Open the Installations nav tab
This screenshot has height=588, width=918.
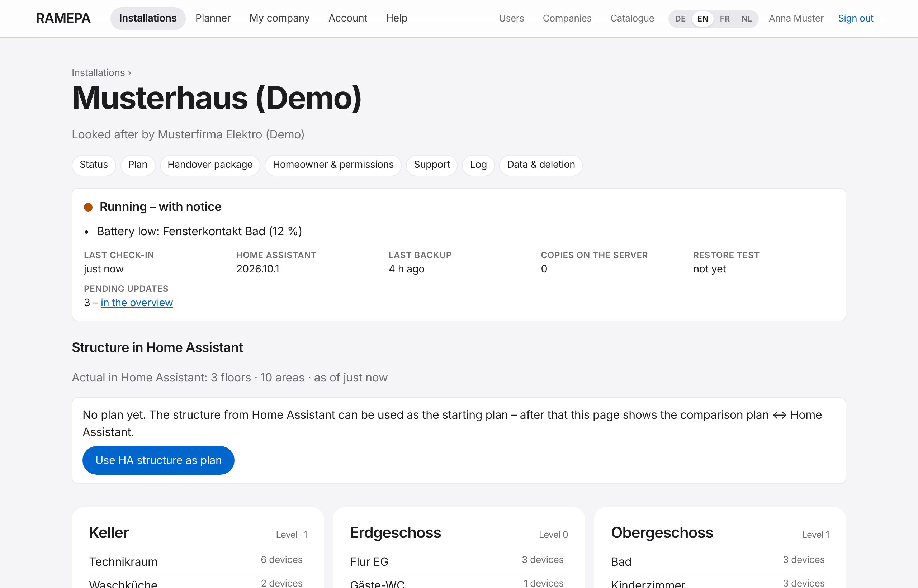(148, 18)
